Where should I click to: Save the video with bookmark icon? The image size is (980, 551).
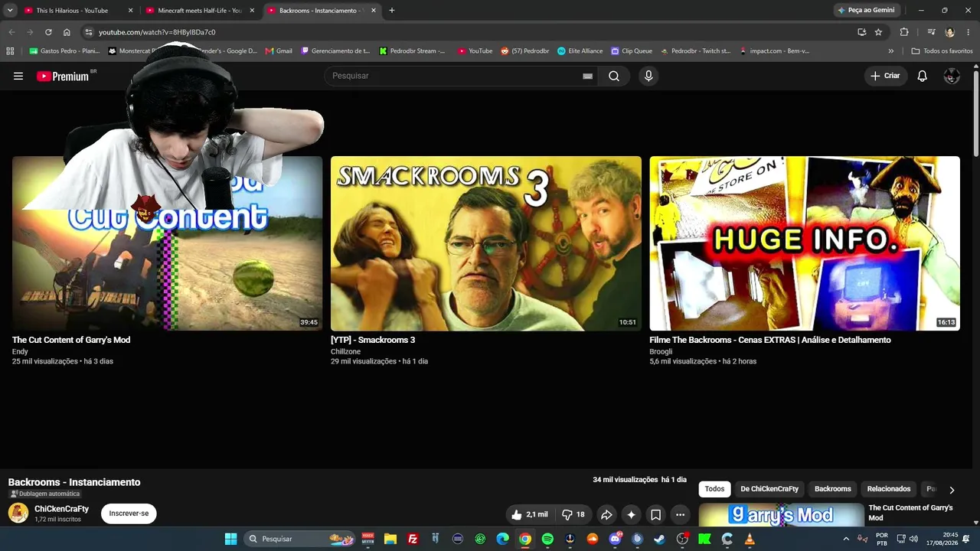tap(655, 515)
